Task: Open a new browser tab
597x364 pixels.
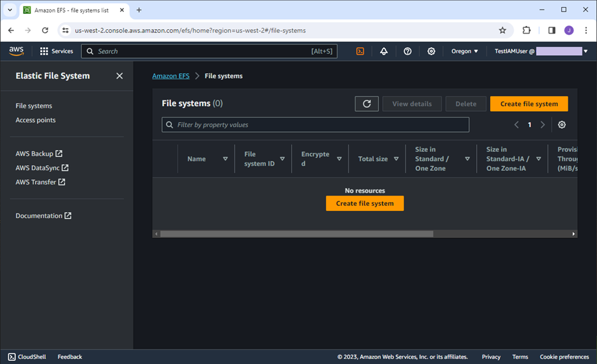Action: point(139,10)
